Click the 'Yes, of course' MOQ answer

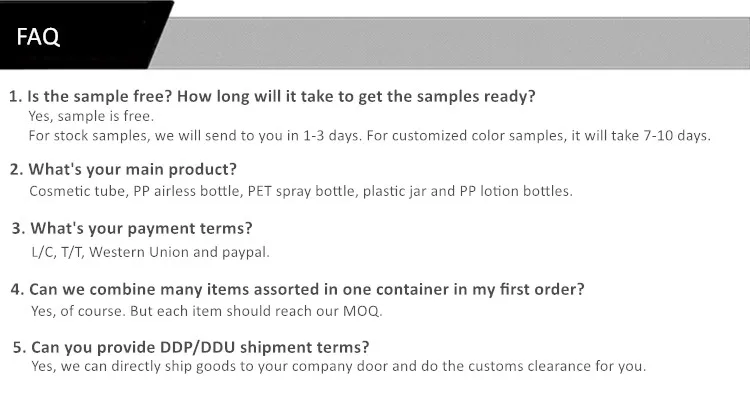(207, 311)
